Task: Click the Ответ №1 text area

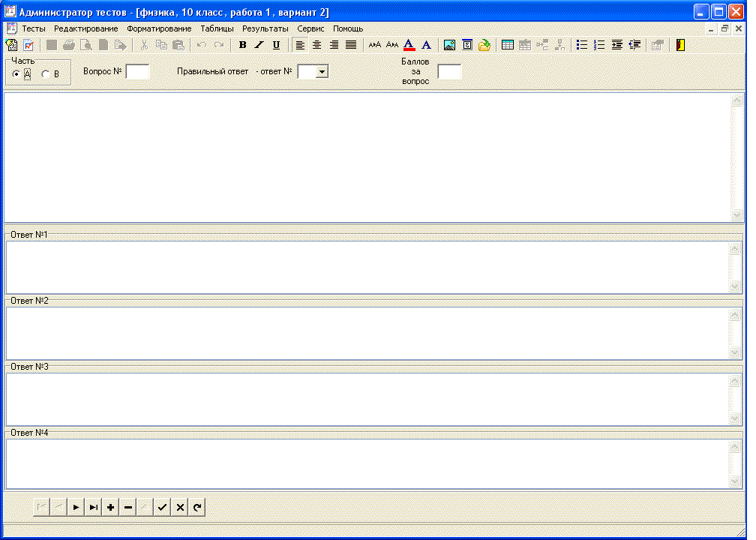Action: point(367,267)
